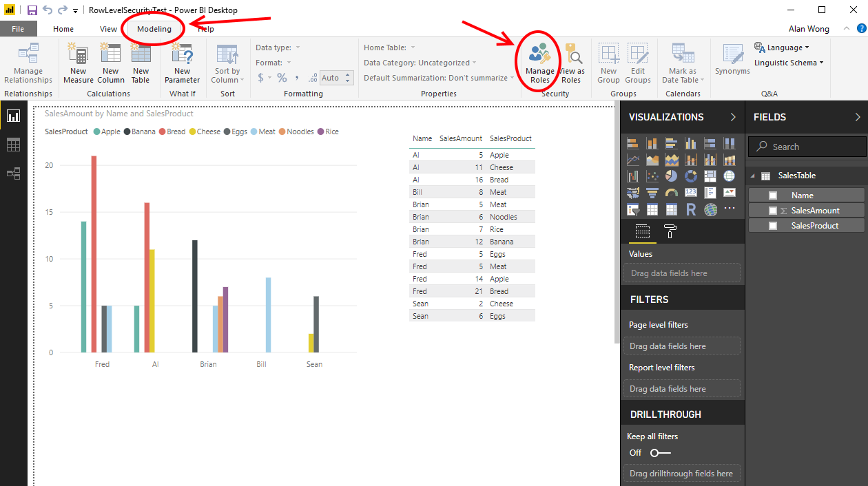Add a New Column
Viewport: 868px width, 486px height.
110,63
